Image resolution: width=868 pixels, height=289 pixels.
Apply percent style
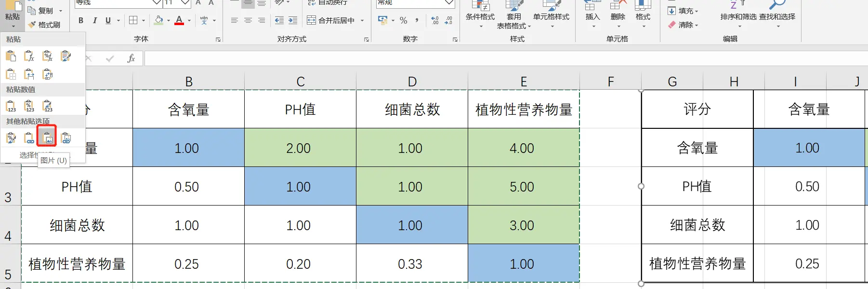(x=404, y=20)
